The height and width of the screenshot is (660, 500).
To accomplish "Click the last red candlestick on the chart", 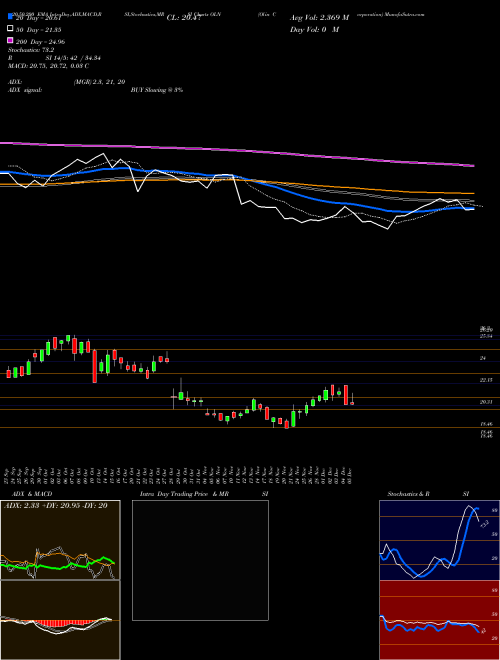I will 352,403.
